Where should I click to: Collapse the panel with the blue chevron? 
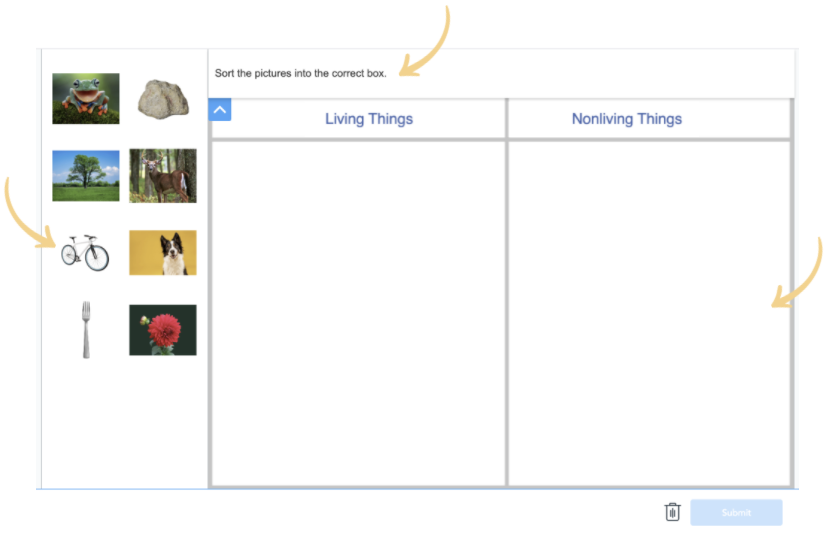click(x=220, y=109)
